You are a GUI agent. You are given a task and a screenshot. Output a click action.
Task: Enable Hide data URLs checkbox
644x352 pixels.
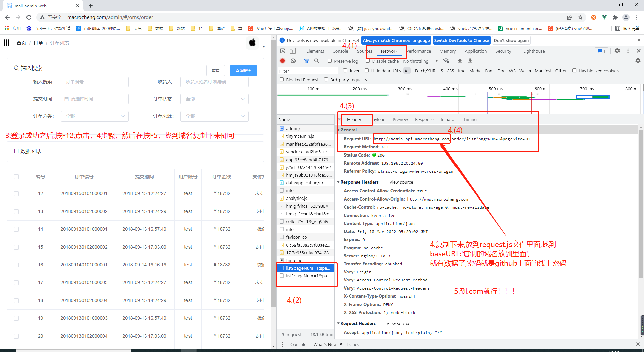point(367,70)
